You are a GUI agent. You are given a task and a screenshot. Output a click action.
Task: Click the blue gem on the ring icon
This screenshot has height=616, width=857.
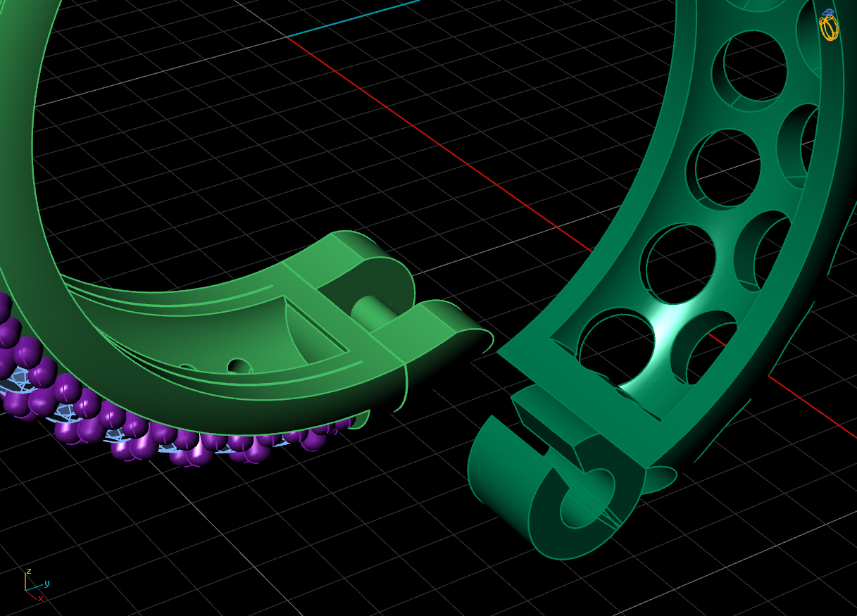pos(827,12)
